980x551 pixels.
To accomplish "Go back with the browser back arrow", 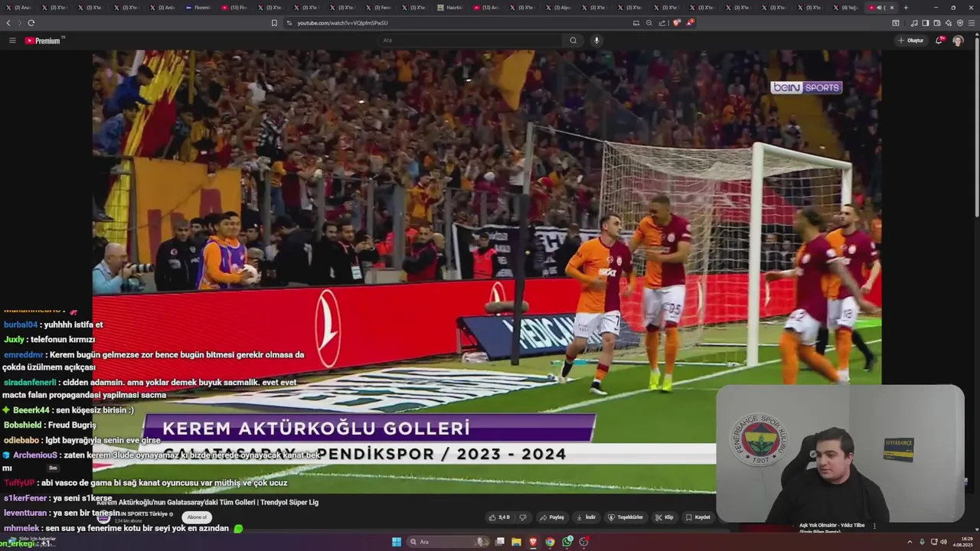I will click(x=8, y=23).
